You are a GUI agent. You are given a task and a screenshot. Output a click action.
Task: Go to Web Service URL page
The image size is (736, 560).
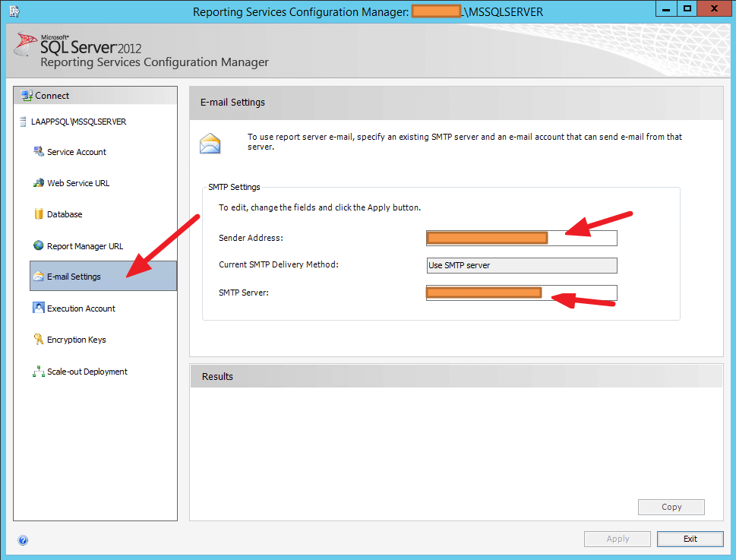coord(78,183)
